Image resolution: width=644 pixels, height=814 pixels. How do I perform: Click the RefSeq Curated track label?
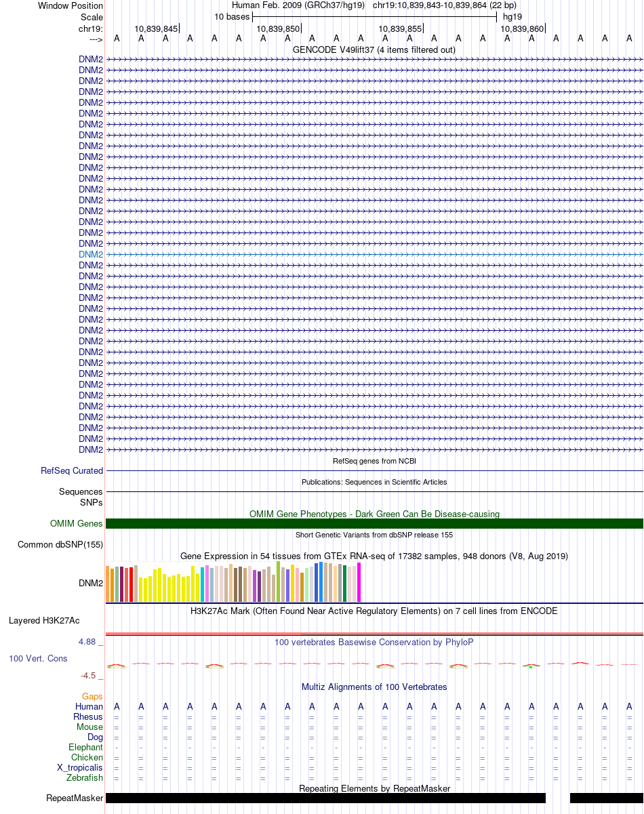72,470
